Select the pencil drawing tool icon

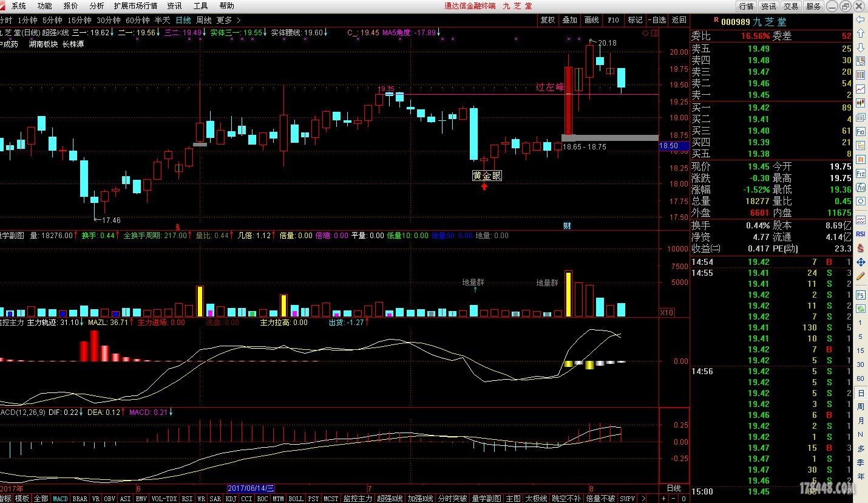tap(861, 276)
